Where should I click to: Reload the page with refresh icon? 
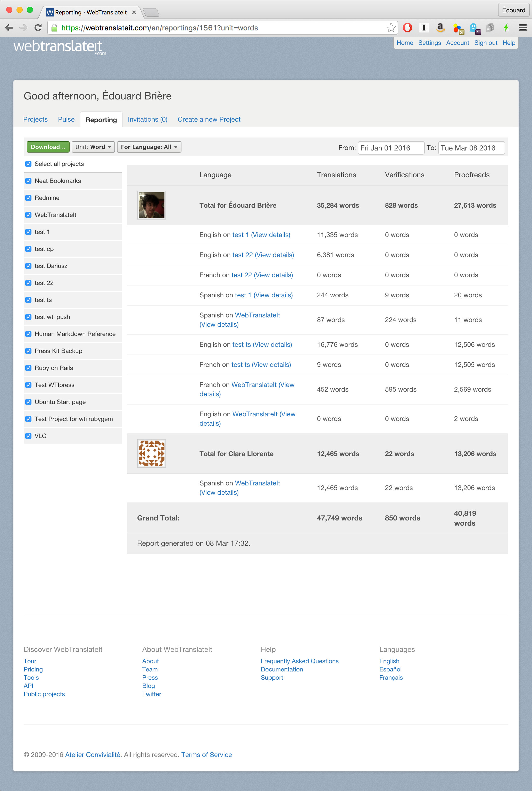pyautogui.click(x=38, y=28)
